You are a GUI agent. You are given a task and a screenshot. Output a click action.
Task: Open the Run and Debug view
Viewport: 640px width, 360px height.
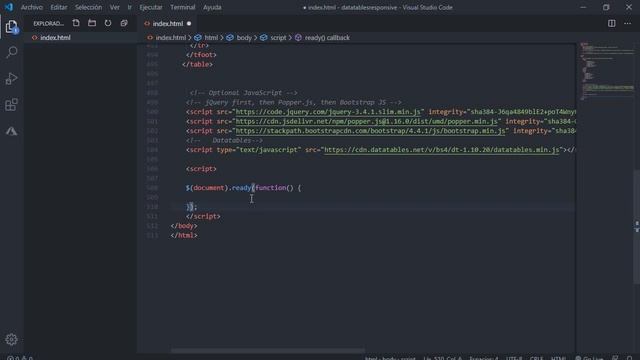coord(11,78)
